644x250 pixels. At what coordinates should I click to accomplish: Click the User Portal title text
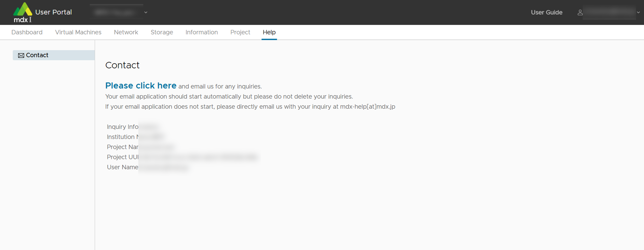click(54, 12)
